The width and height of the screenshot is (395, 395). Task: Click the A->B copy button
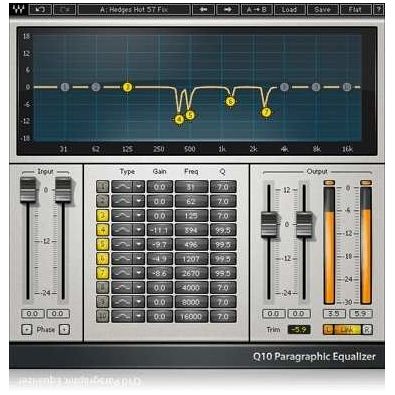pyautogui.click(x=256, y=10)
